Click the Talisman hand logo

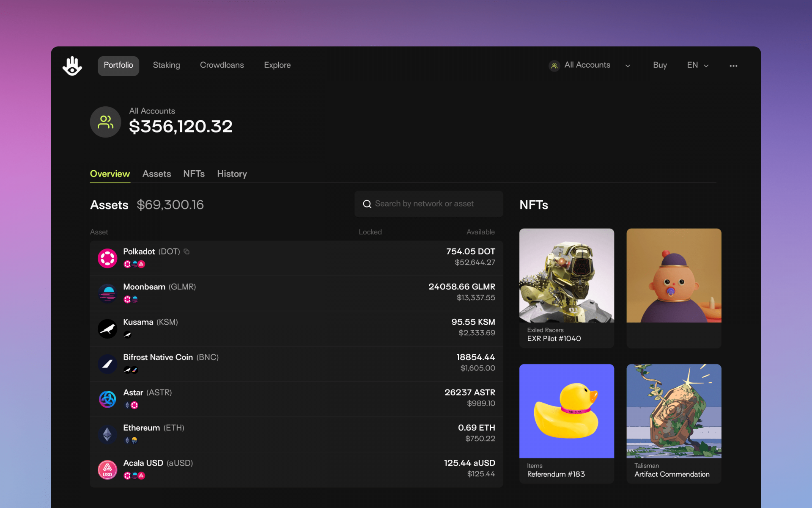click(72, 66)
